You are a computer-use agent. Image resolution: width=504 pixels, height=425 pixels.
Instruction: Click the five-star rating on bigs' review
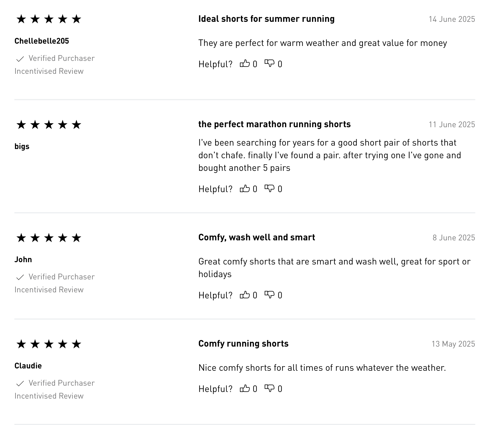point(49,125)
